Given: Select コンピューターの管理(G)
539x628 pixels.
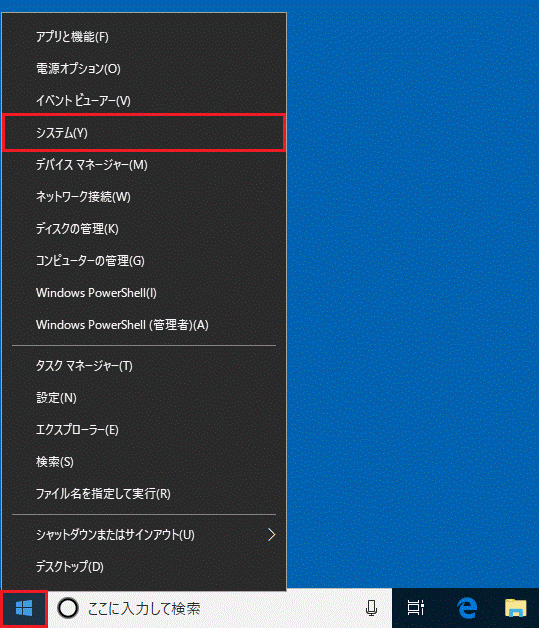Looking at the screenshot, I should 144,261.
